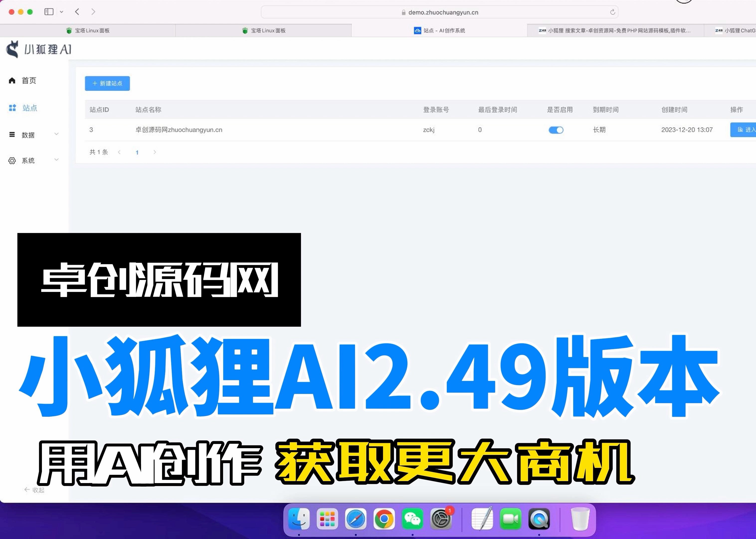The image size is (756, 539).
Task: Click the 小狐狸AI fox logo
Action: [x=13, y=49]
